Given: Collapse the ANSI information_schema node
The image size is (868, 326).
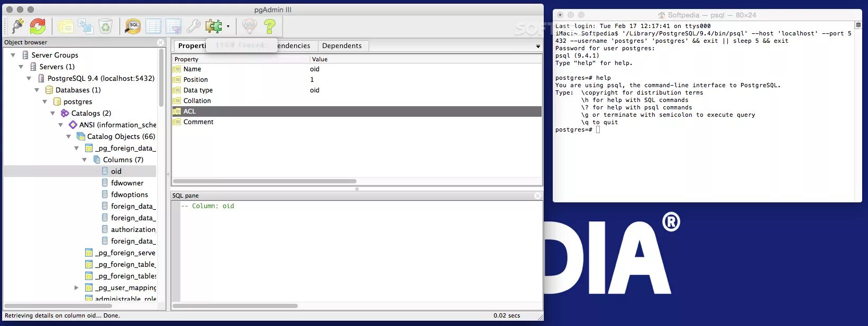Looking at the screenshot, I should (x=60, y=125).
